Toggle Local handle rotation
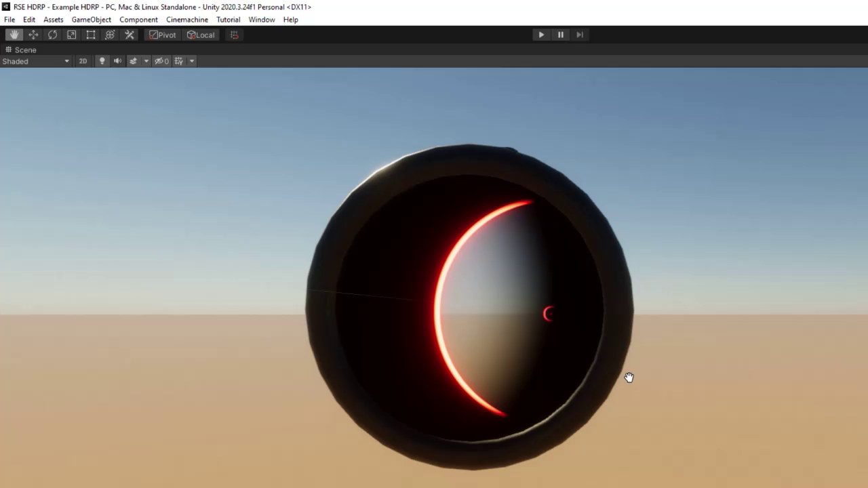Screen dimensions: 868x488 coord(201,35)
